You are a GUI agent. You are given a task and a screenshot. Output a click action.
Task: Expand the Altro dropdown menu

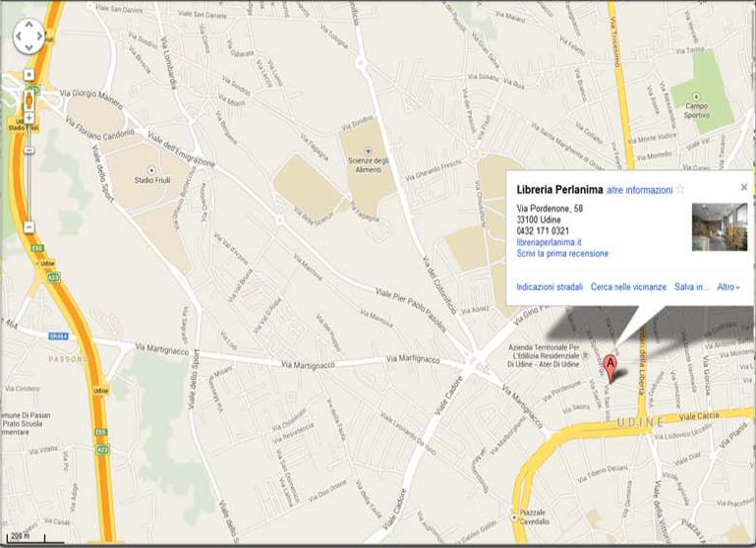tap(728, 287)
